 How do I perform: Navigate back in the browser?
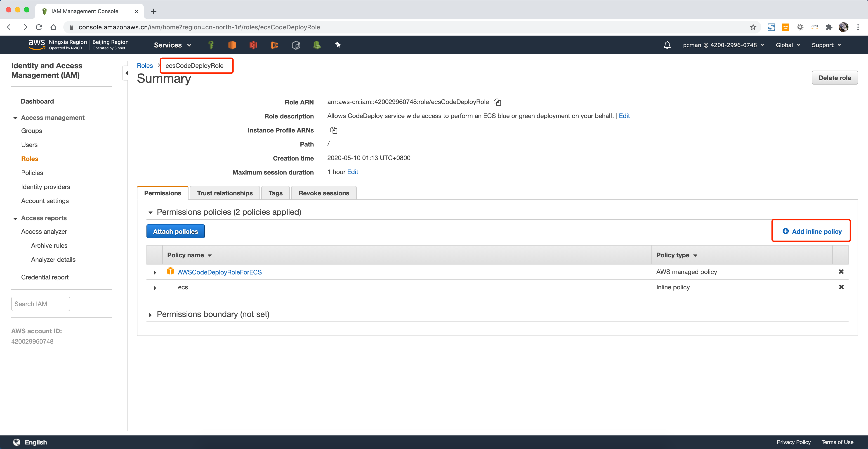(10, 27)
